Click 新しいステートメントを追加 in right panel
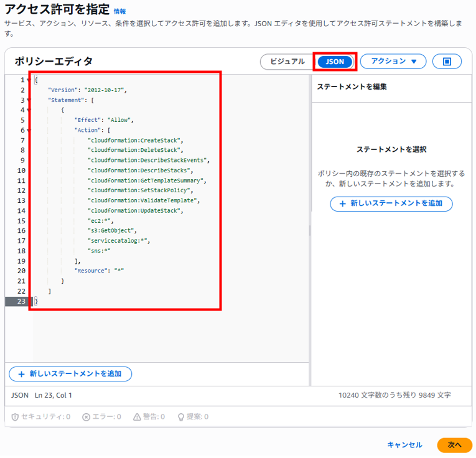 [391, 203]
